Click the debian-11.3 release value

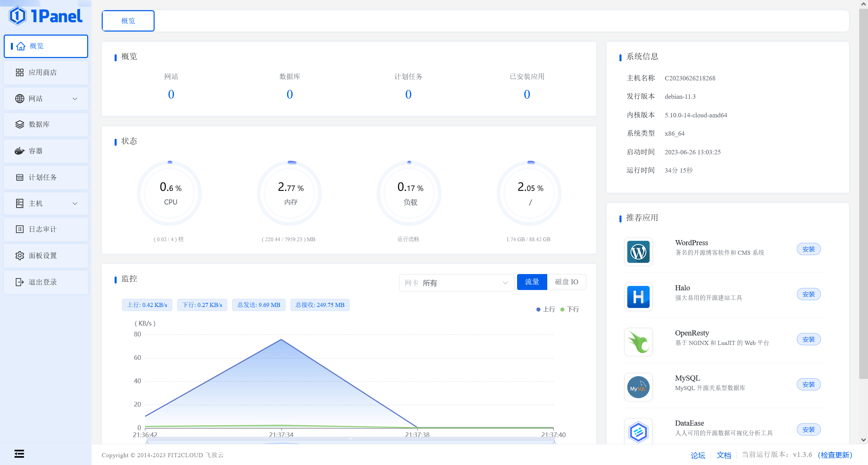(680, 97)
